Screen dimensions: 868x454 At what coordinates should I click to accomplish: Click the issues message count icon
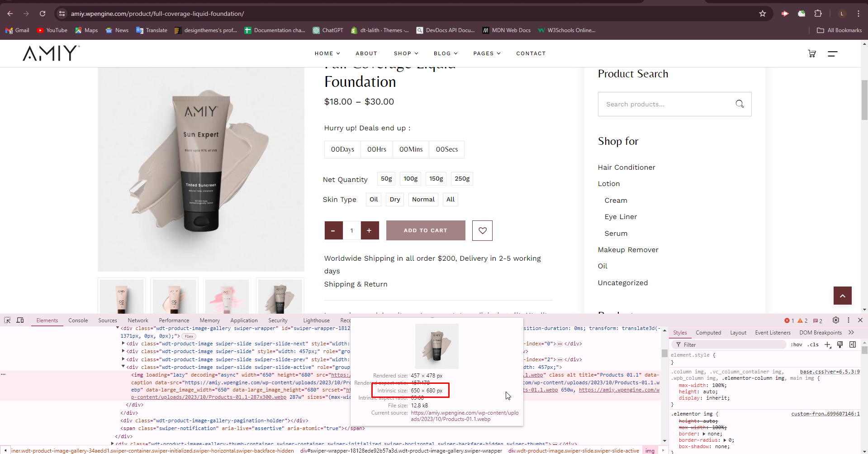coord(818,320)
